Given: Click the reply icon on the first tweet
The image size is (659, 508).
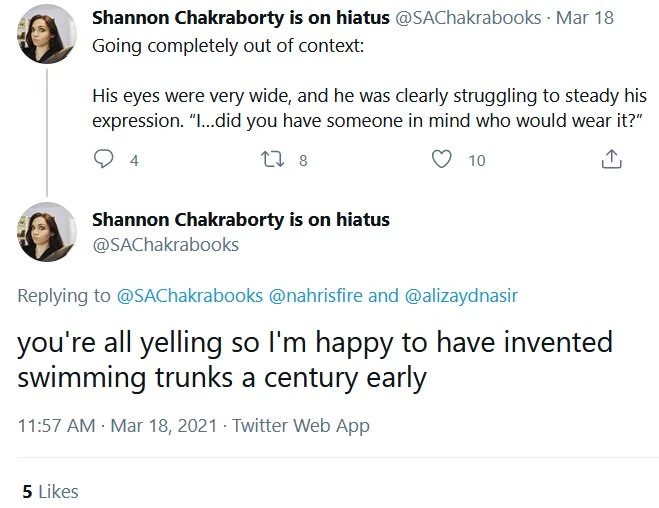Looking at the screenshot, I should (104, 159).
